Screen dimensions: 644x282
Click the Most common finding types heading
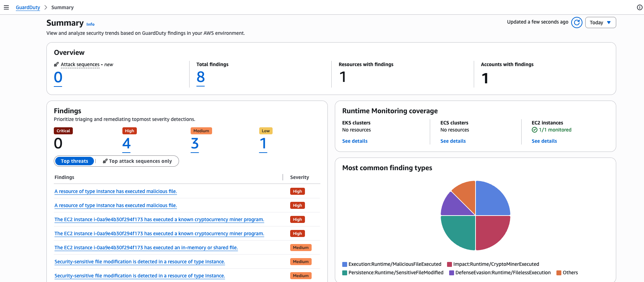tap(387, 168)
